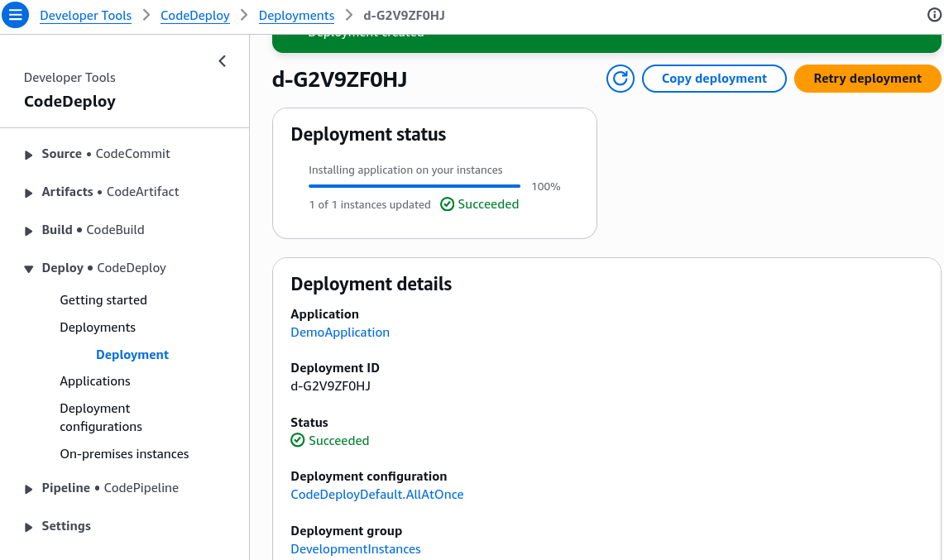Viewport: 944px width, 560px height.
Task: Open Developer Tools breadcrumb link
Action: (x=85, y=16)
